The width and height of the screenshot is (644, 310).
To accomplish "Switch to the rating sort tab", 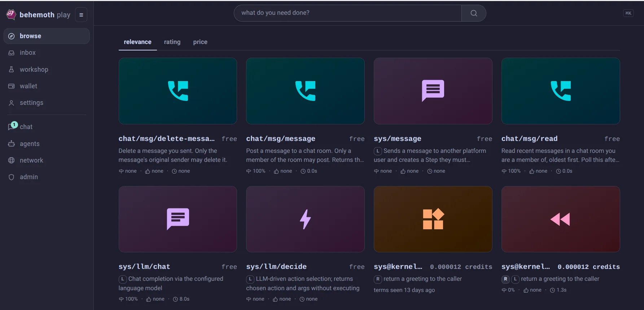I will coord(172,42).
